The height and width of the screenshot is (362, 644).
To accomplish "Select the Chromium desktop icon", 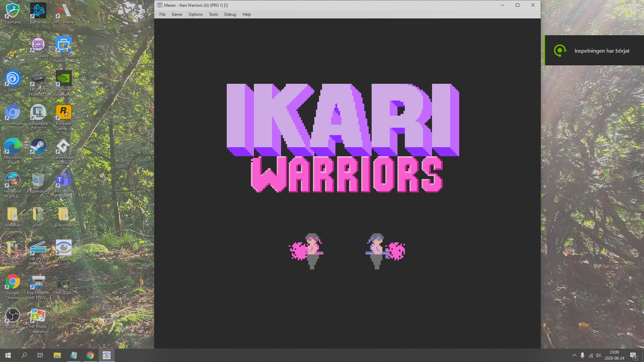I will tap(13, 115).
